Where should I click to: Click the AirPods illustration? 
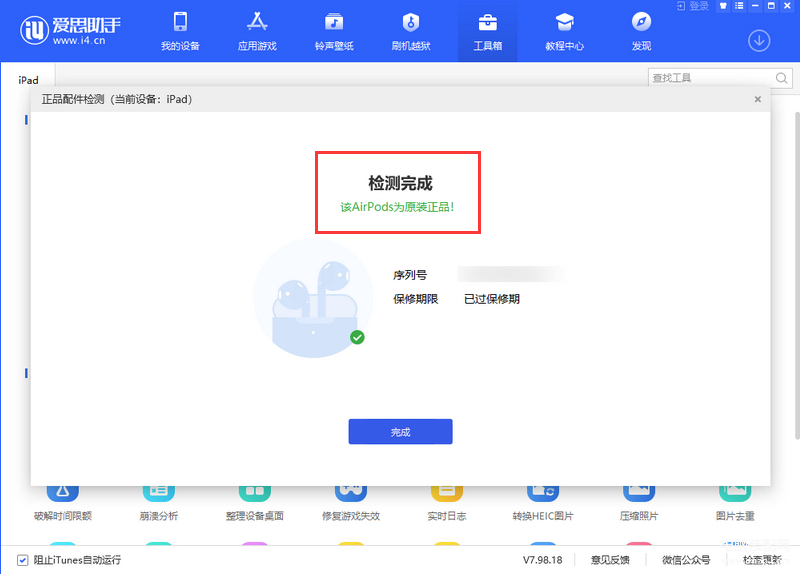[313, 298]
